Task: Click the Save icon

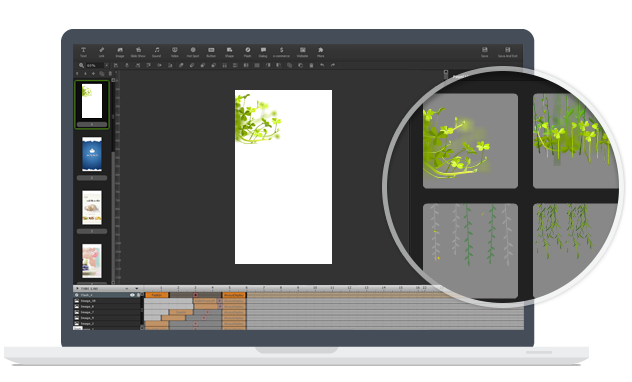Action: point(484,52)
